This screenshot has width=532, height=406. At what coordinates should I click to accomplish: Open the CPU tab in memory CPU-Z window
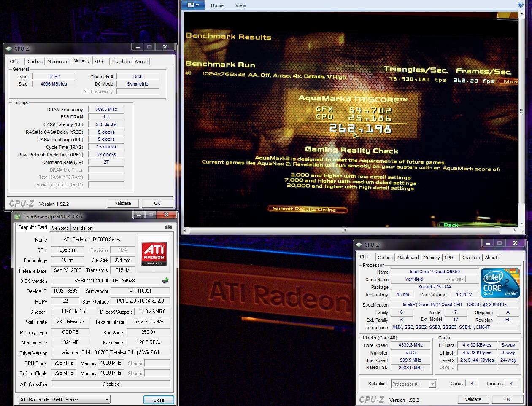(14, 62)
